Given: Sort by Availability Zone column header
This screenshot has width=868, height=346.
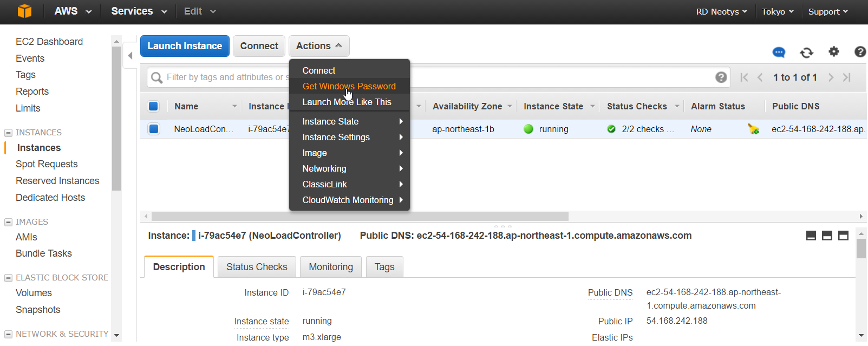Looking at the screenshot, I should tap(467, 107).
